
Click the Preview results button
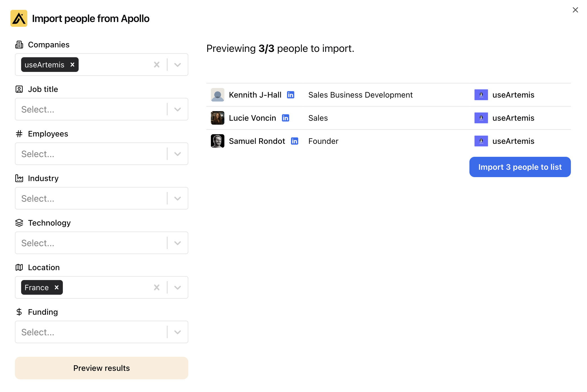[101, 368]
